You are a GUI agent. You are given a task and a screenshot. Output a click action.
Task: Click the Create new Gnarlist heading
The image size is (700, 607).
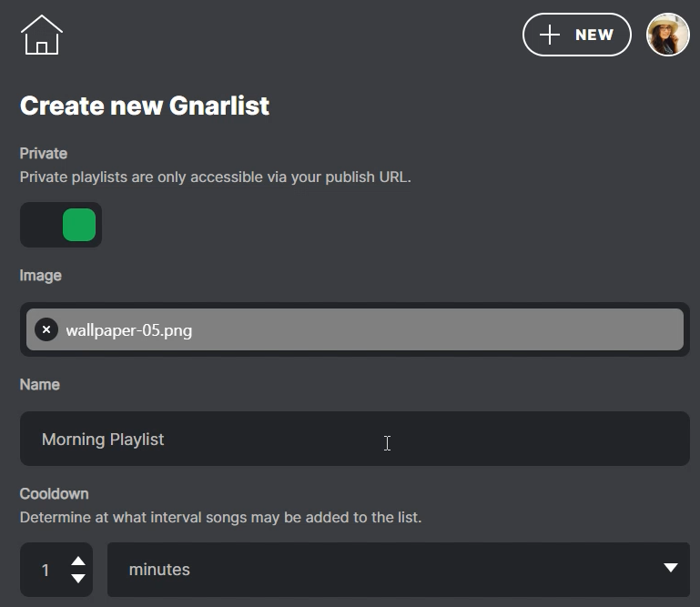[x=145, y=106]
